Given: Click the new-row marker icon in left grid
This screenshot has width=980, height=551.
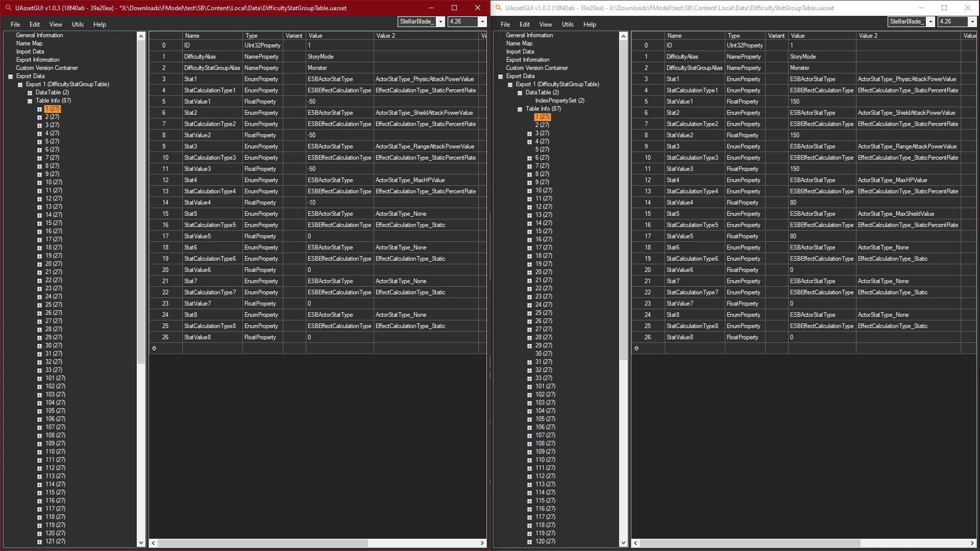Looking at the screenshot, I should tap(154, 348).
